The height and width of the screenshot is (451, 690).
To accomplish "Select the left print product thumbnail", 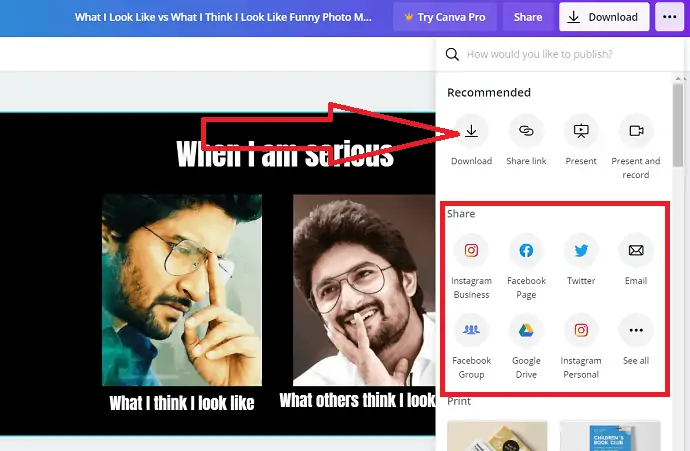I will tap(497, 435).
